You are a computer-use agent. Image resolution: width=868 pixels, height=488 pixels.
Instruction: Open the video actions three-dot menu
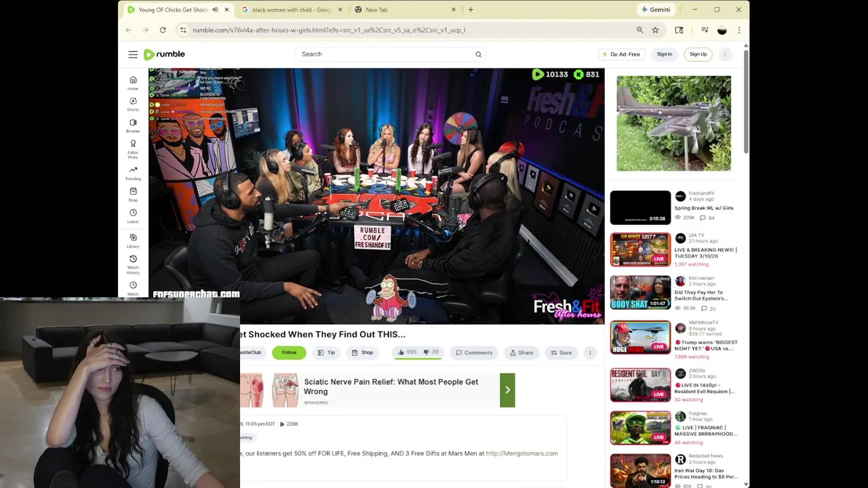[x=590, y=352]
